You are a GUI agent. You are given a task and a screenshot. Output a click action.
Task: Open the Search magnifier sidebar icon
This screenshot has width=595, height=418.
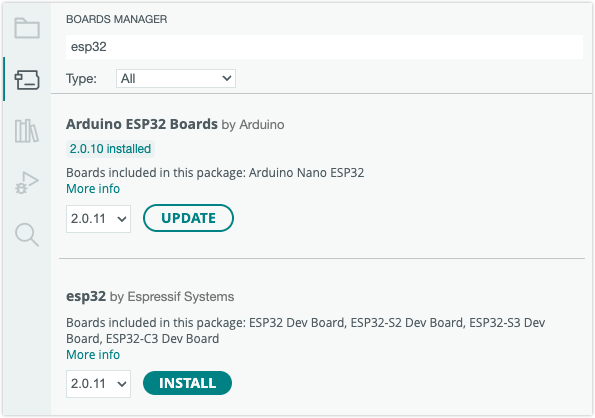pos(27,235)
